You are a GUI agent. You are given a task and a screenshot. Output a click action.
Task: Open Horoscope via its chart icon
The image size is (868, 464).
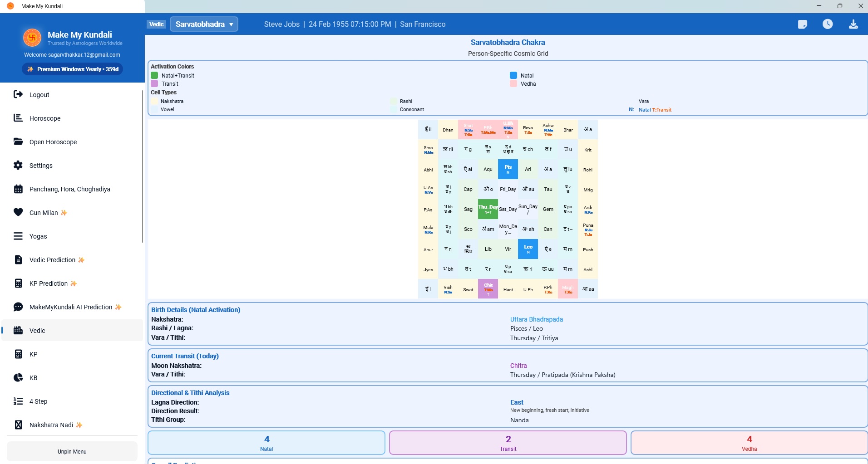(18, 118)
